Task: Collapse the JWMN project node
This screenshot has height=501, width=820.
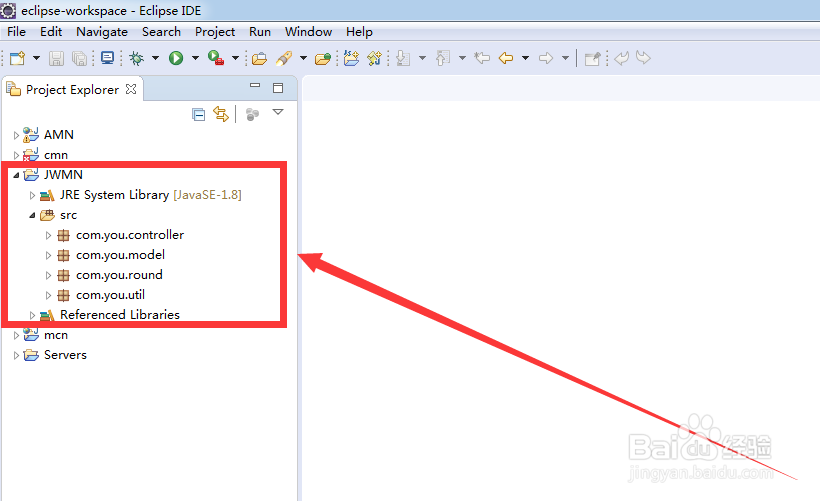Action: tap(16, 175)
